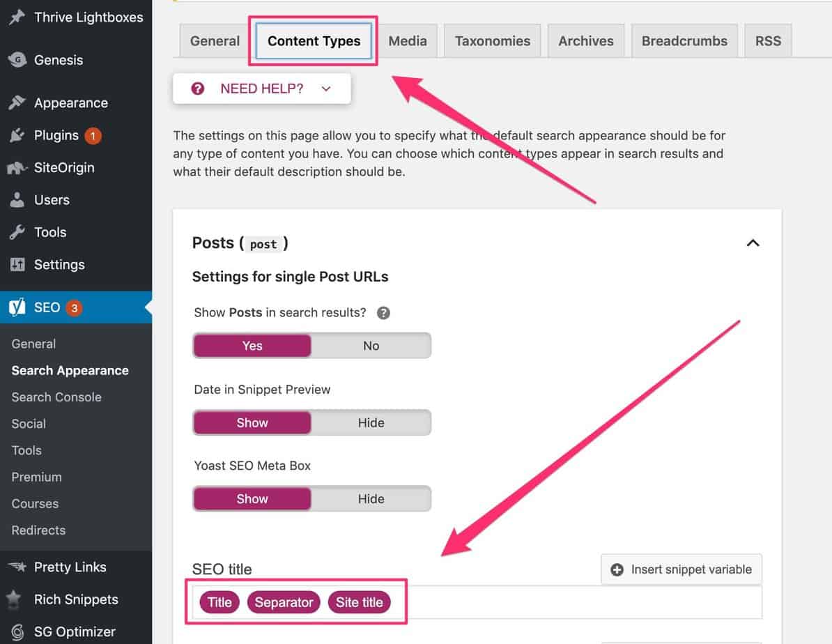Open the Taxonomies tab
832x644 pixels.
coord(493,41)
